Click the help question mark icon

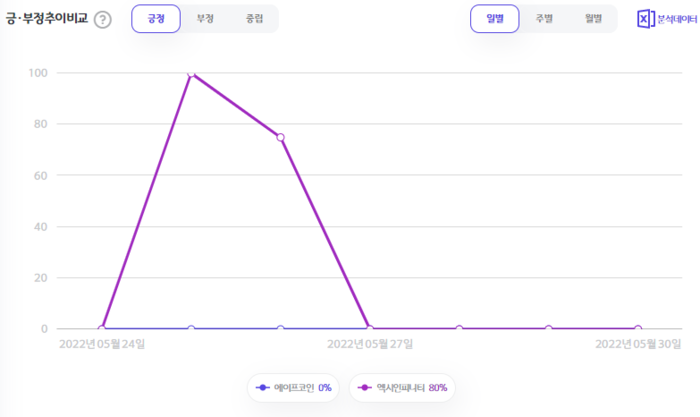(x=102, y=20)
